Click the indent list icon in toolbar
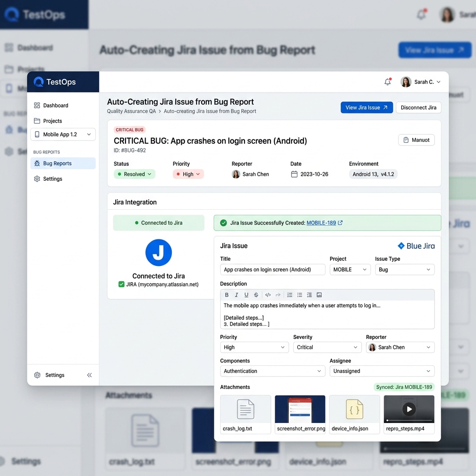Viewport: 476px width, 476px height. (x=309, y=295)
